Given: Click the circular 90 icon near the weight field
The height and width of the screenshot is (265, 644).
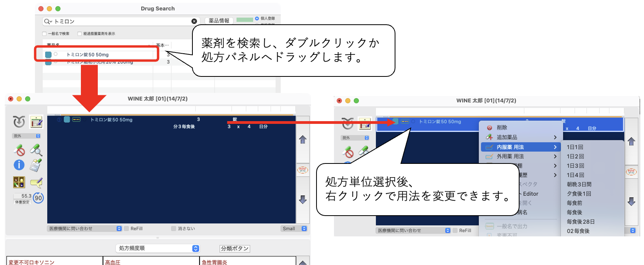Looking at the screenshot, I should (38, 198).
